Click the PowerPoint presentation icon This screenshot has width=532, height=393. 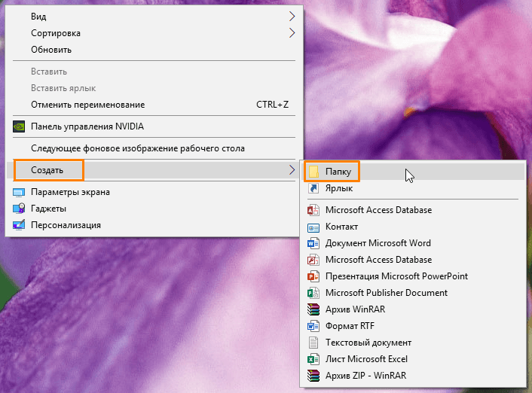(x=313, y=276)
